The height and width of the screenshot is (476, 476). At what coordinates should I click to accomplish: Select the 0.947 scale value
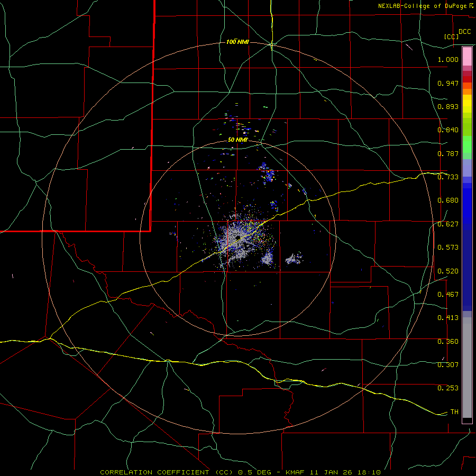pyautogui.click(x=448, y=83)
